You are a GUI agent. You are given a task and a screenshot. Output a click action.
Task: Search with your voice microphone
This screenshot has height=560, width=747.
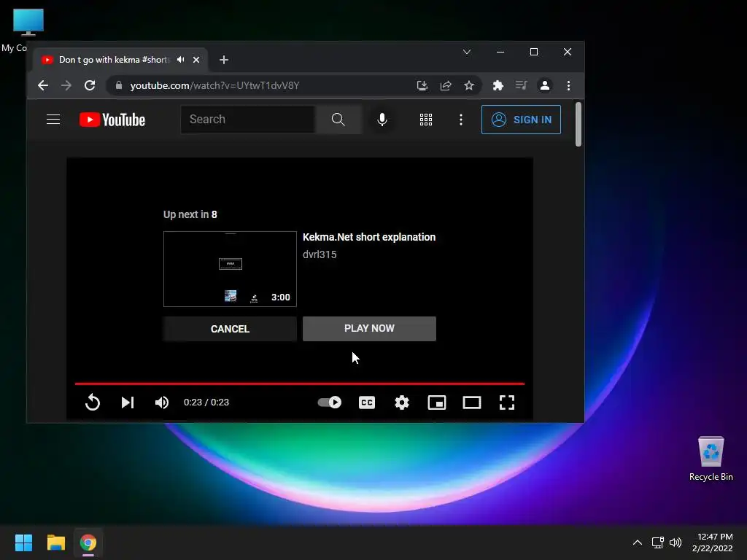382,120
